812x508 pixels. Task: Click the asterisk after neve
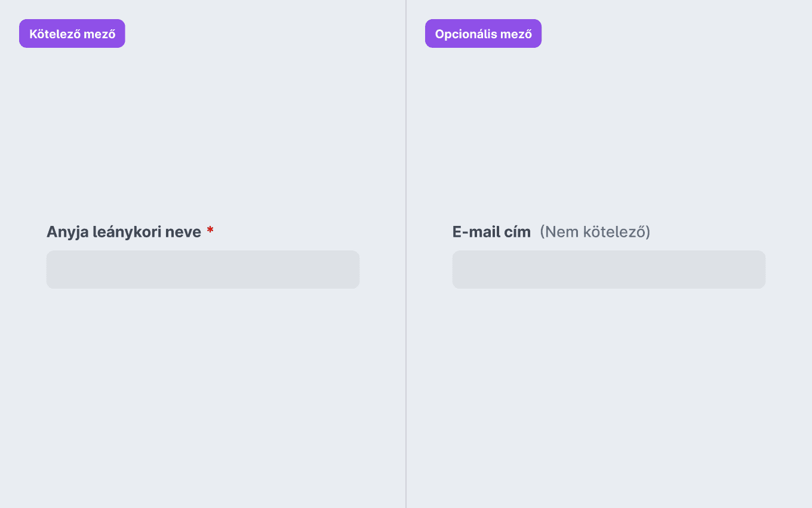click(210, 231)
